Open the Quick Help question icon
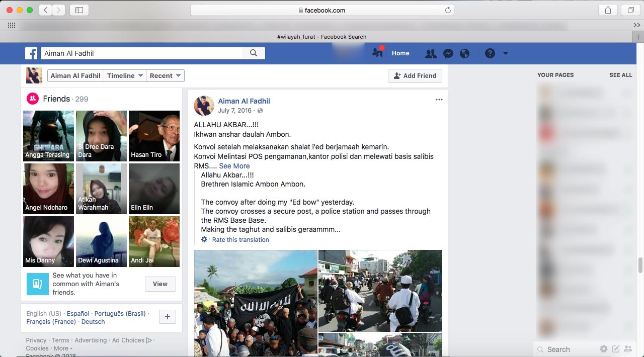Screen dimensions: 644x357 490,53
